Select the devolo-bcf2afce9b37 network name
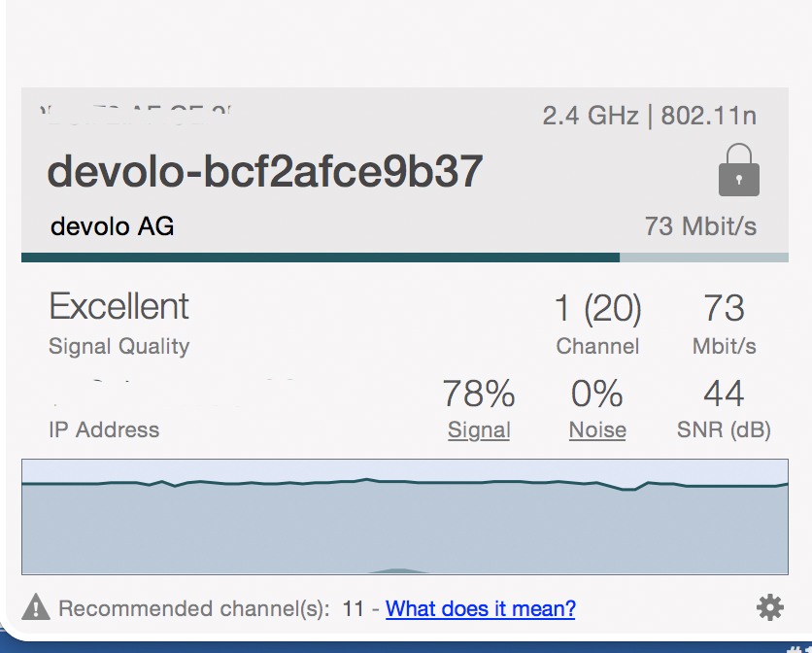This screenshot has width=812, height=653. click(x=264, y=171)
